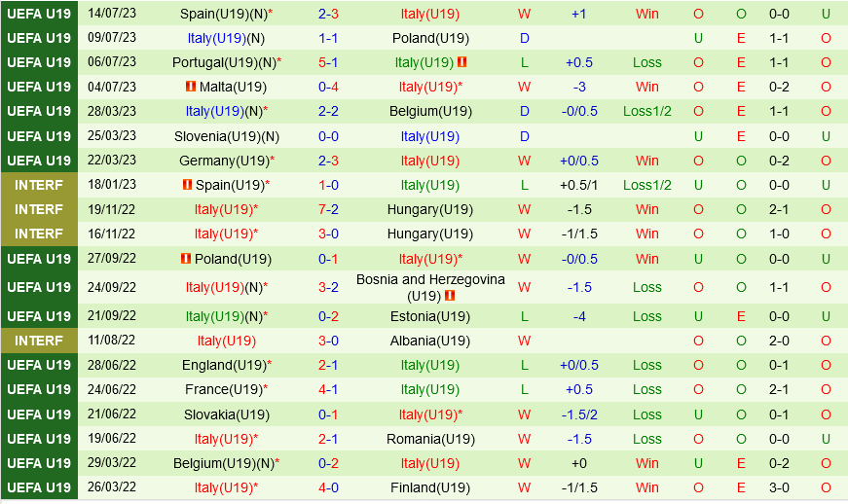This screenshot has height=504, width=848.
Task: Open the Spain(U19) vs Italy(U19) 2-3 score
Action: tap(328, 14)
